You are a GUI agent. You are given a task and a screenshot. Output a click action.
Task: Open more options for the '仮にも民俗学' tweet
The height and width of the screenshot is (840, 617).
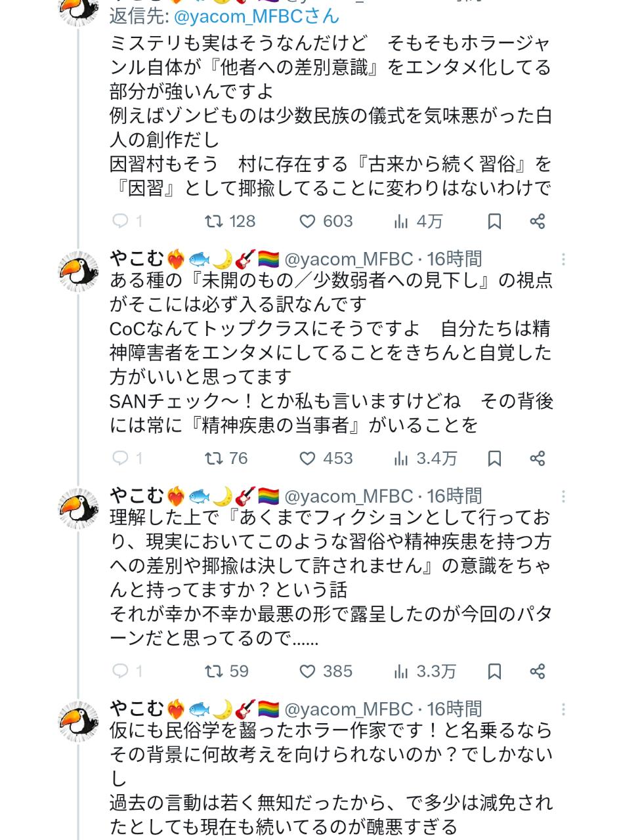click(x=563, y=709)
